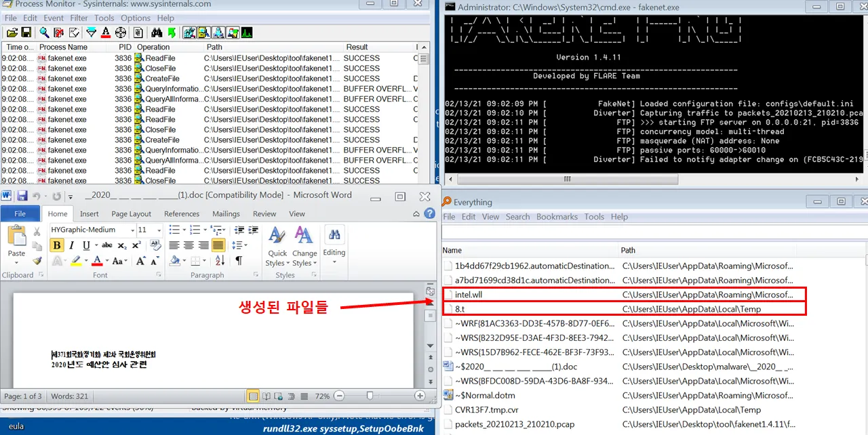Jump to the object with green arrow
Image resolution: width=868 pixels, height=435 pixels.
point(172,33)
